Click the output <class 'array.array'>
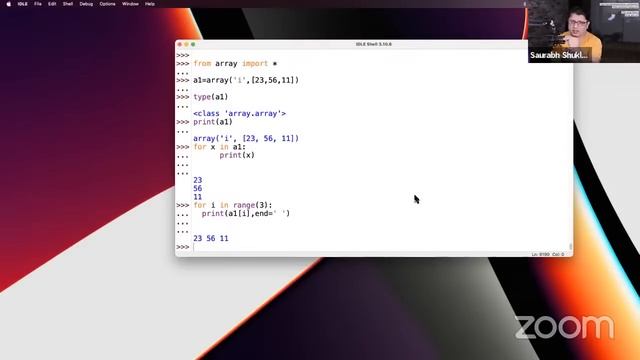This screenshot has height=360, width=640. coord(239,113)
